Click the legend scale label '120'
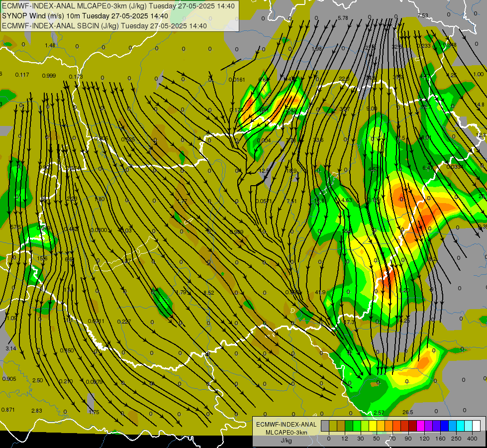 point(424,439)
